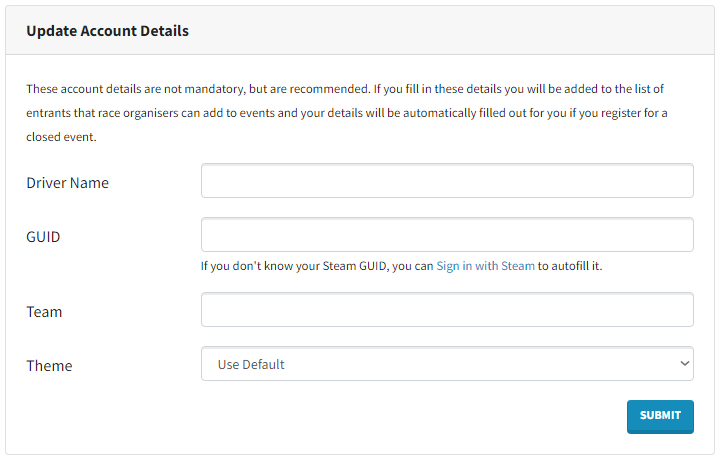The height and width of the screenshot is (459, 722).
Task: Click the 'Team' field label
Action: pos(44,312)
